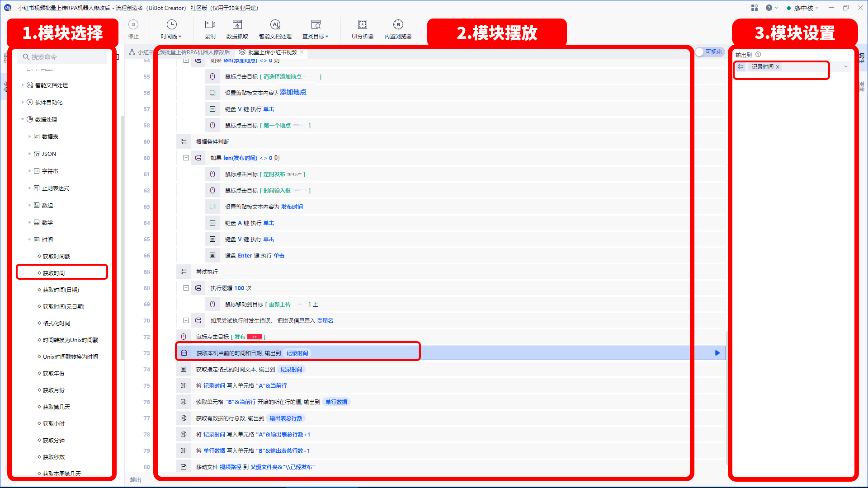Collapse the 时间 tree node
Screen dimensions: 868x488
(30, 239)
